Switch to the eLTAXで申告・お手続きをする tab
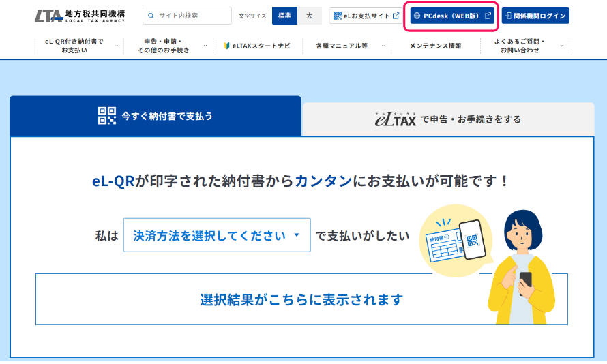Viewport: 607px width, 364px height. (x=448, y=119)
